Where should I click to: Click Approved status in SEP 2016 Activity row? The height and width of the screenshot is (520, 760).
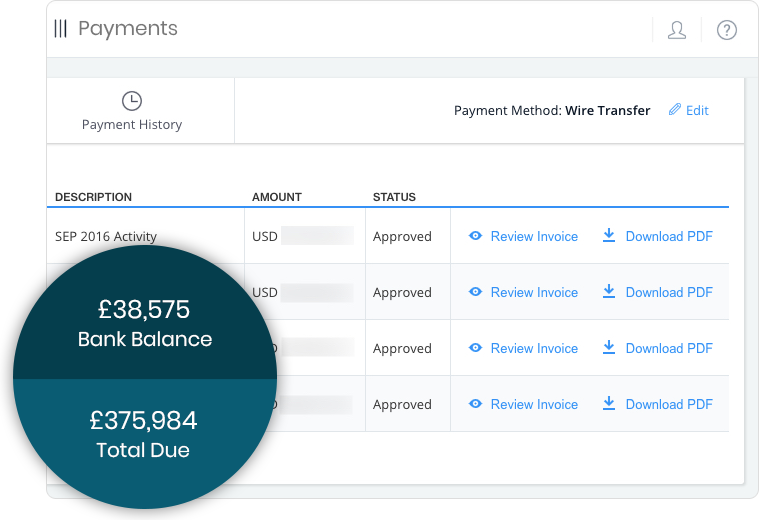tap(402, 236)
